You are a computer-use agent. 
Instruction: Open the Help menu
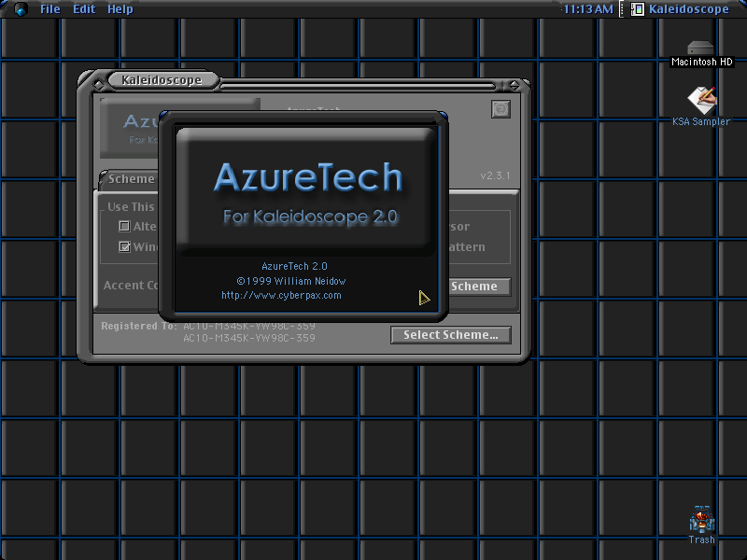tap(120, 9)
